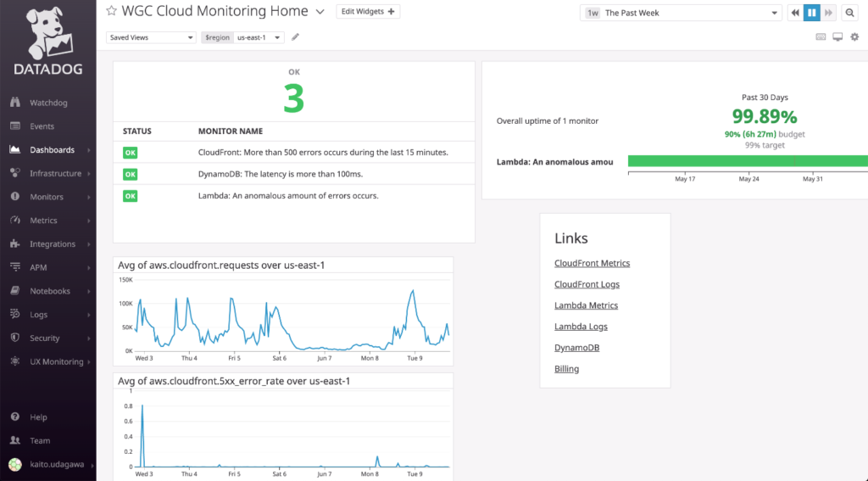Screen dimensions: 868x481
Task: Open the Lambda Logs link
Action: pyautogui.click(x=581, y=327)
